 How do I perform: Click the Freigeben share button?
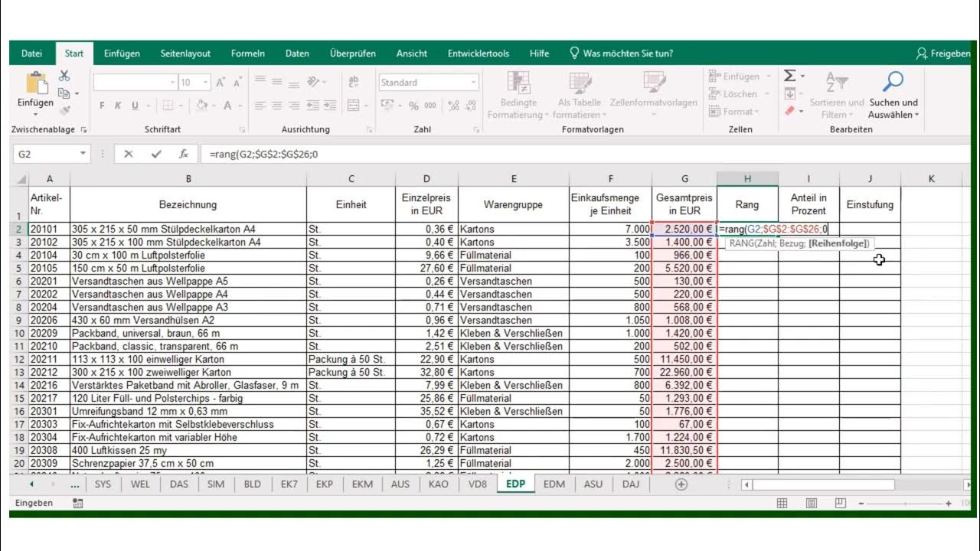(943, 54)
